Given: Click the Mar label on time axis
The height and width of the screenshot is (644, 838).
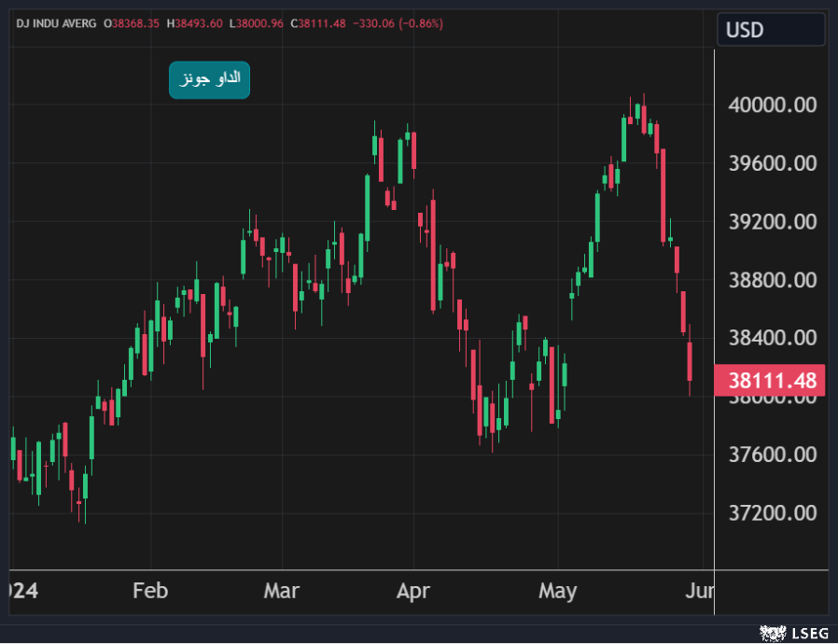Looking at the screenshot, I should pyautogui.click(x=281, y=591).
